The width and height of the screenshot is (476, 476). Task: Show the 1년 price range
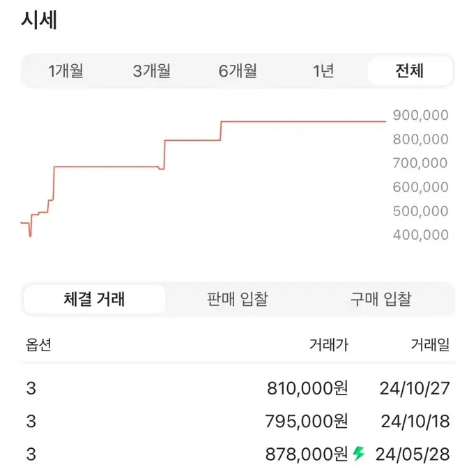(323, 70)
